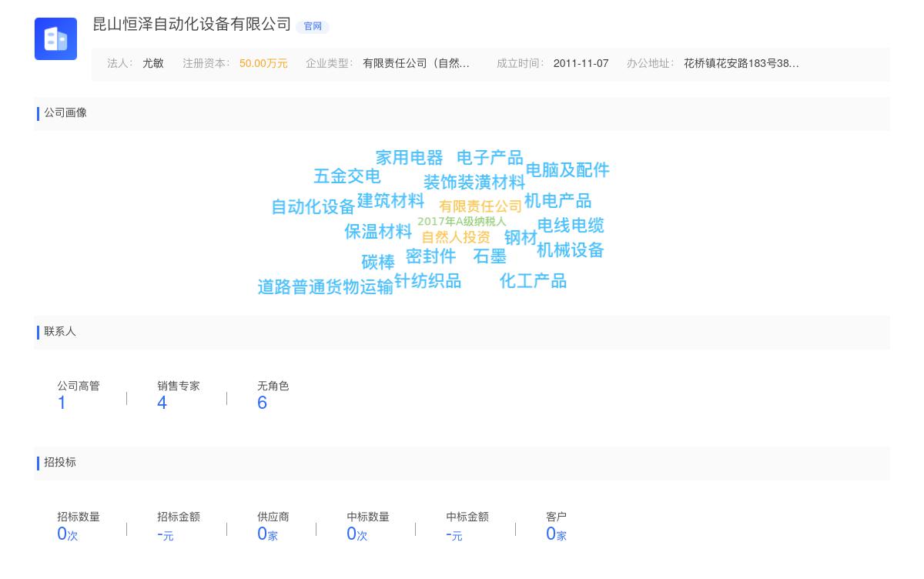
Task: Click word cloud tag 碳棒
Action: [378, 263]
